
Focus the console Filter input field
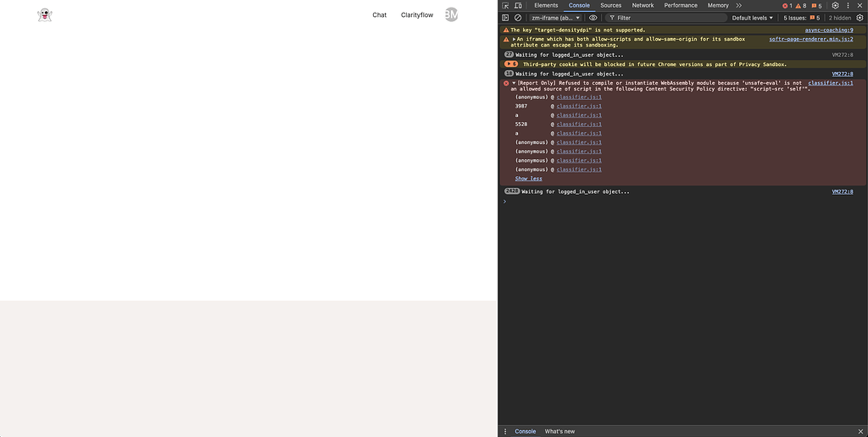pyautogui.click(x=666, y=18)
